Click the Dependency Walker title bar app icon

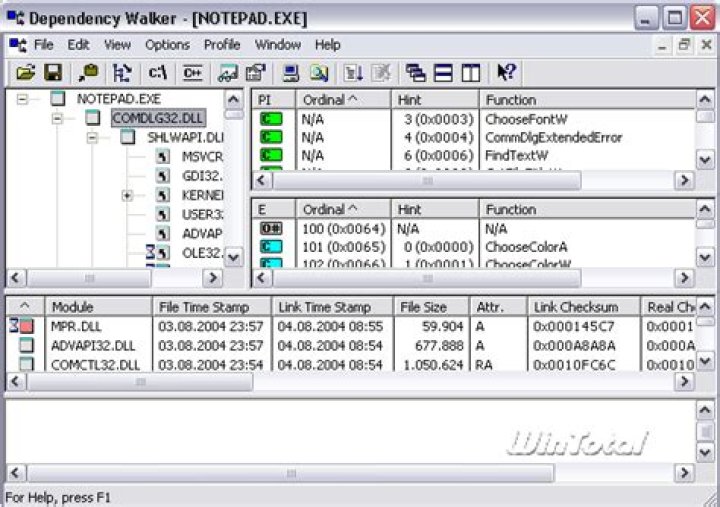(x=16, y=18)
